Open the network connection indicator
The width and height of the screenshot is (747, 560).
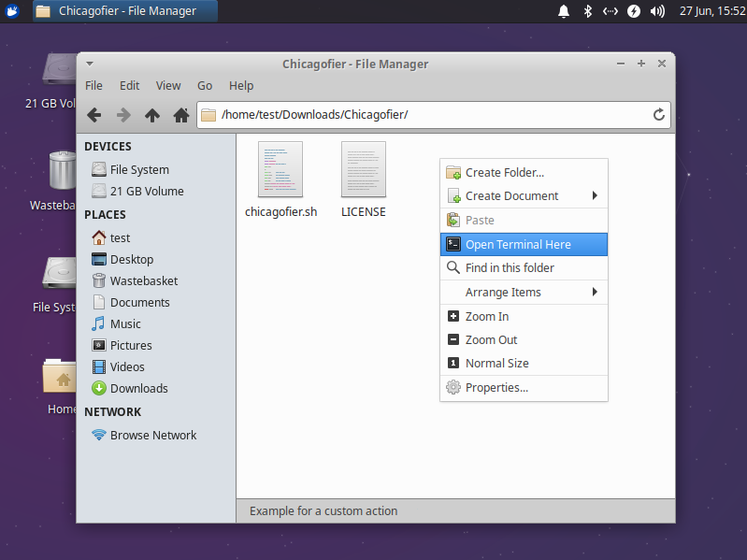tap(611, 11)
